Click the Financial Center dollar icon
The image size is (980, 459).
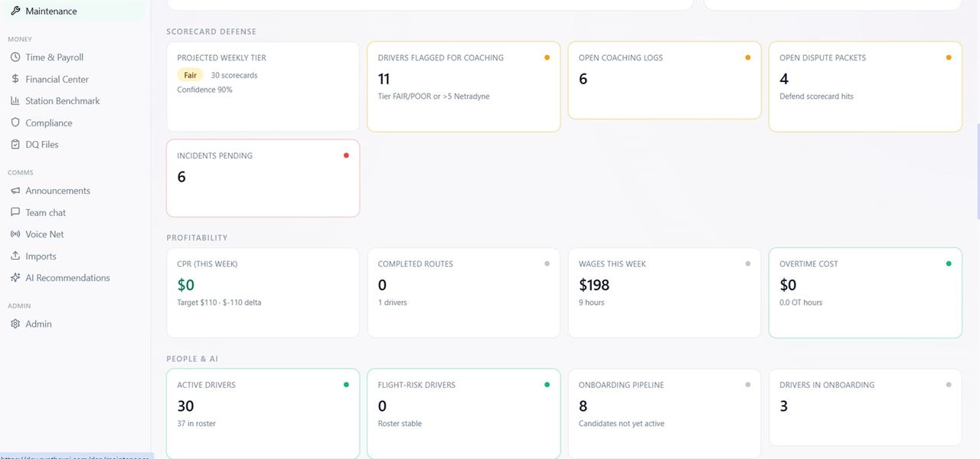(15, 79)
